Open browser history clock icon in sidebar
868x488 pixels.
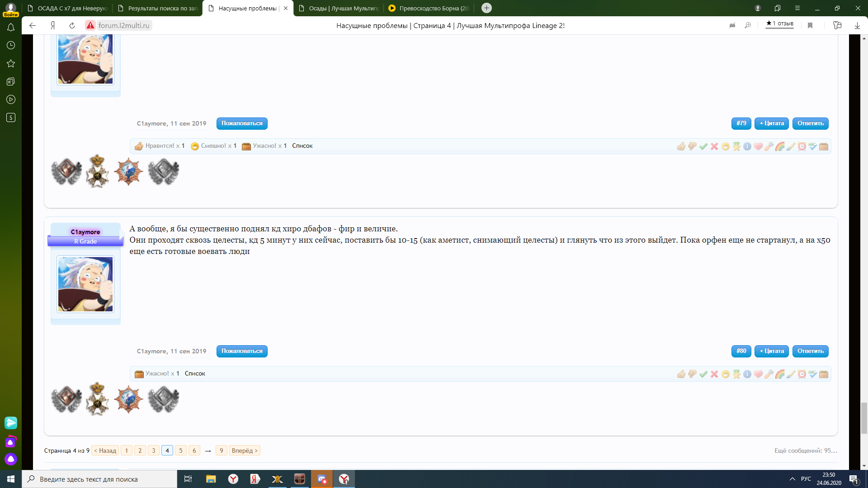tap(11, 45)
